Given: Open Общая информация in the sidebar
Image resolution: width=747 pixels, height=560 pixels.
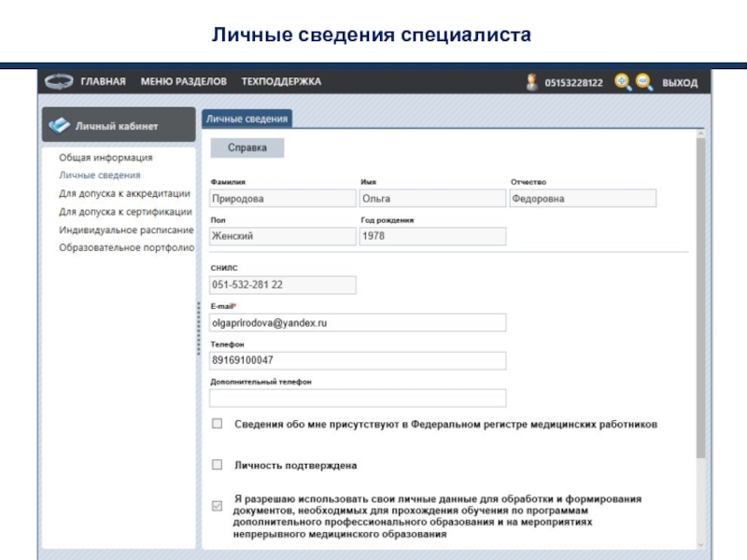Looking at the screenshot, I should pos(106,158).
